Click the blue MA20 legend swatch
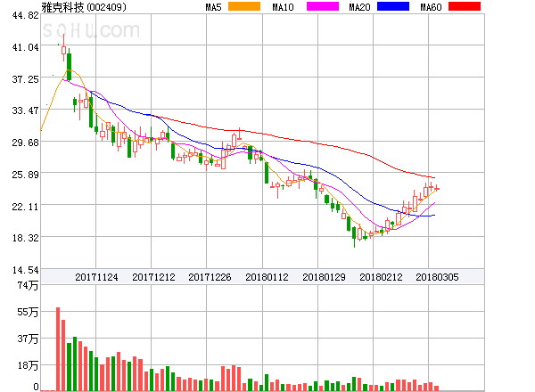The width and height of the screenshot is (535, 392). [393, 6]
